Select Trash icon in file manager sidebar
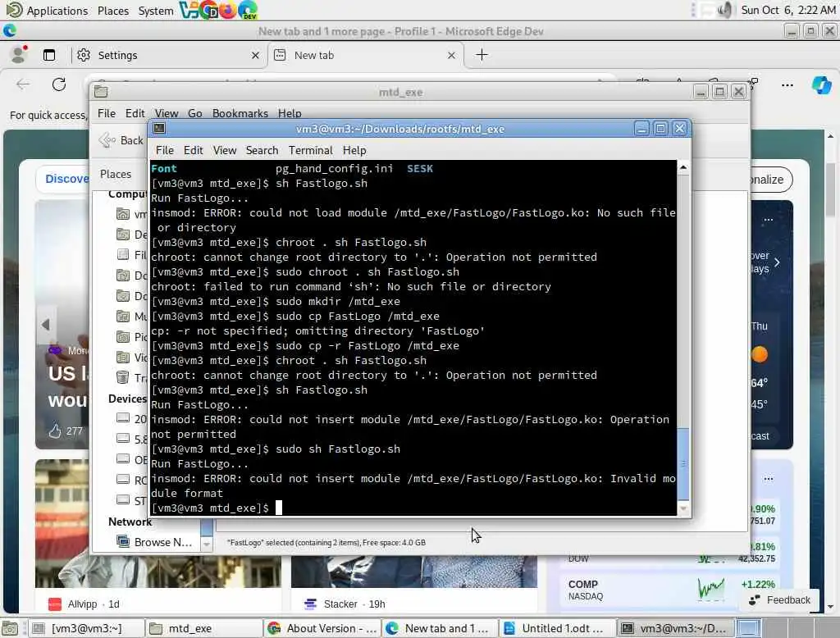840x638 pixels. pos(123,377)
